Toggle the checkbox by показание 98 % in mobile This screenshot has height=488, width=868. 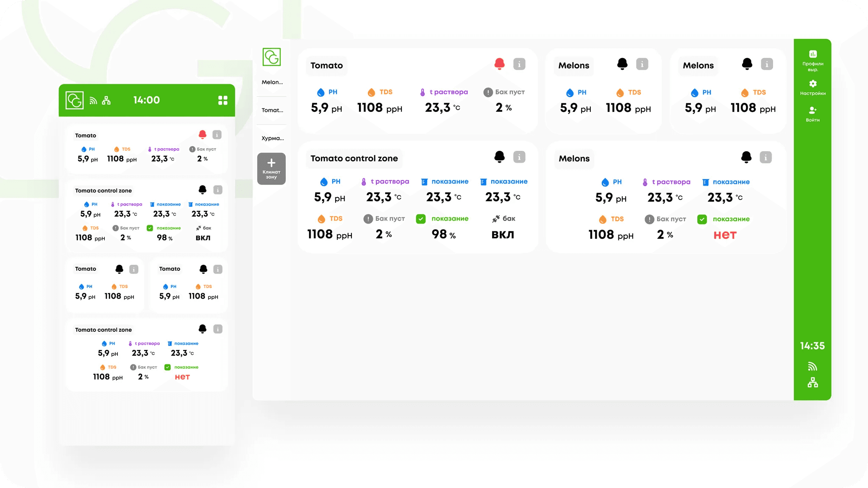click(x=150, y=228)
